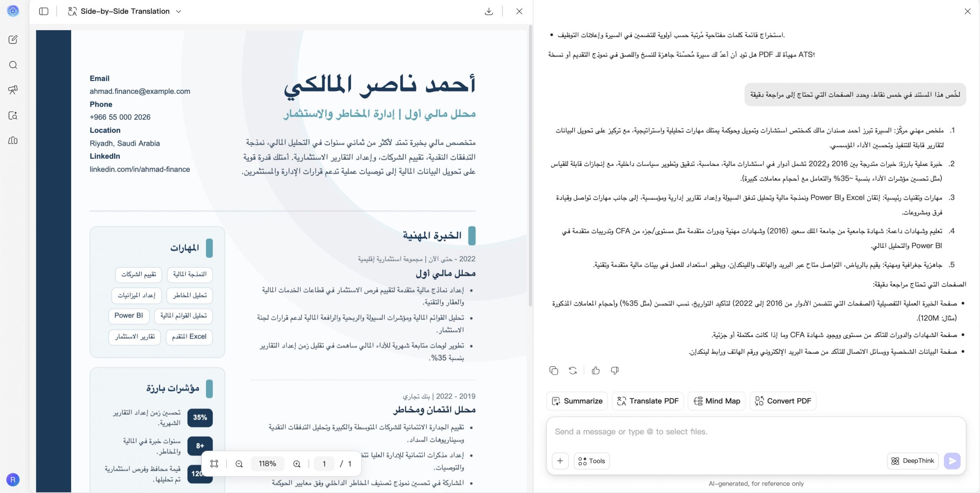Click the 'مؤشرات بارزة' section heading

173,389
